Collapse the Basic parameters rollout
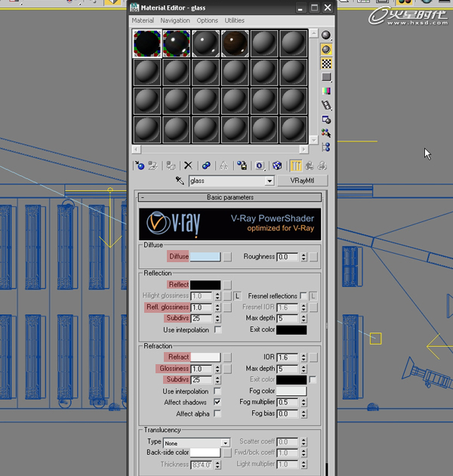 (x=230, y=197)
